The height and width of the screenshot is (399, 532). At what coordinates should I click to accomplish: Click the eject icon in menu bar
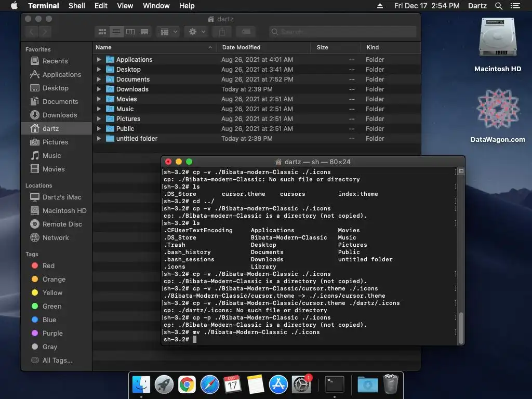(x=380, y=6)
